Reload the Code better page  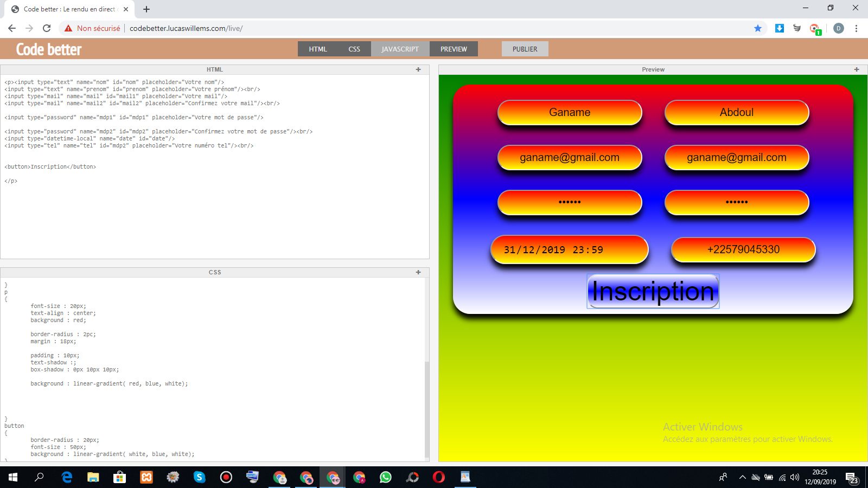pos(47,28)
